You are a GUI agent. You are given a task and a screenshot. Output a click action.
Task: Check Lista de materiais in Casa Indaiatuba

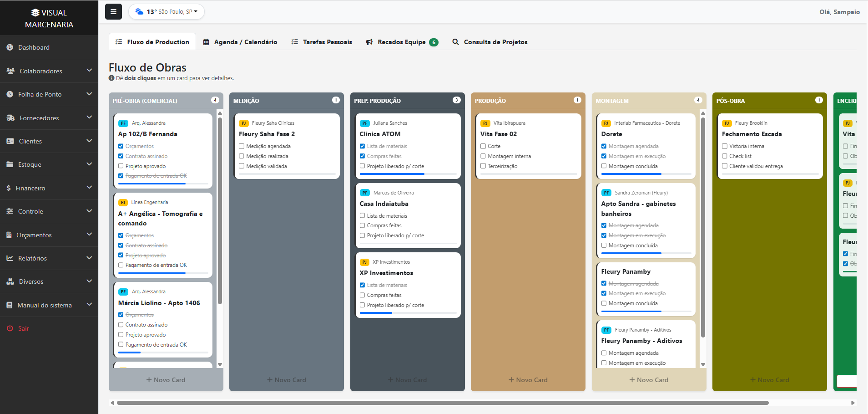click(x=363, y=216)
